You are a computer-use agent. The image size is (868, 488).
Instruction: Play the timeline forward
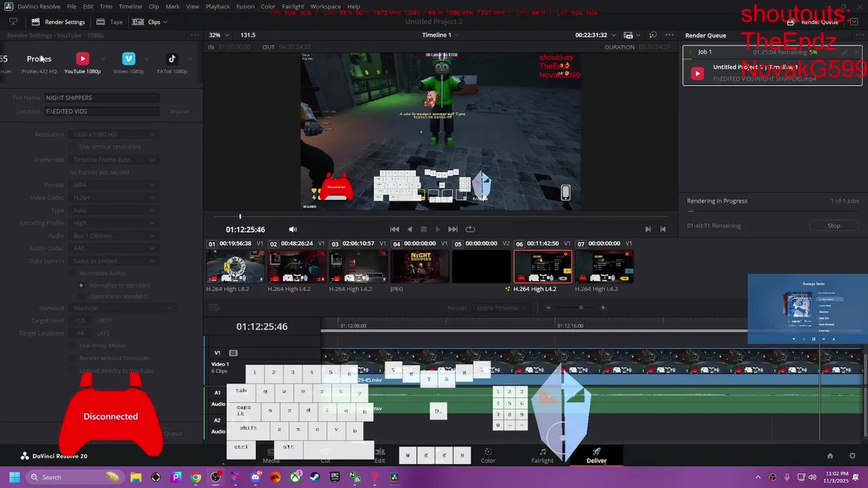(x=437, y=229)
